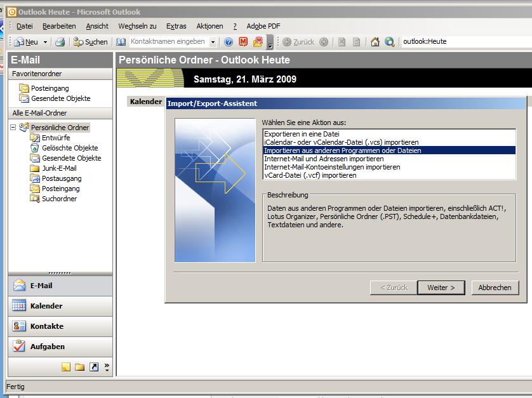The height and width of the screenshot is (398, 532).
Task: Open the Bearbeiten menu
Action: (x=59, y=26)
